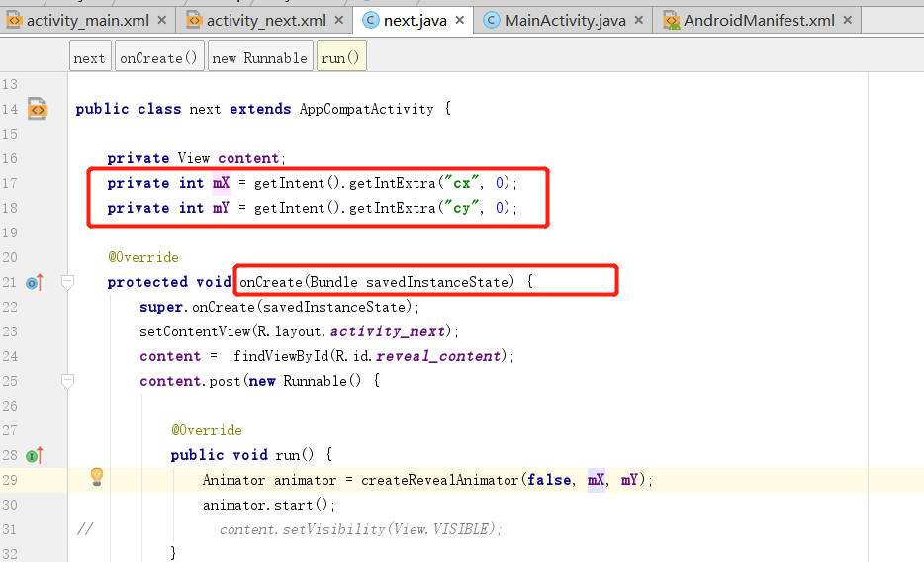Image resolution: width=924 pixels, height=562 pixels.
Task: Click 'activity_next' layout reference
Action: tap(387, 331)
